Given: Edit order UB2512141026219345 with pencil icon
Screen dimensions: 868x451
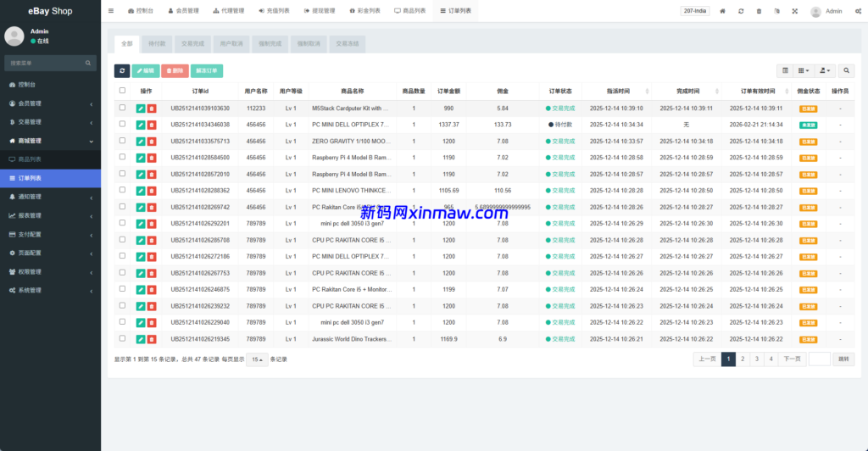Looking at the screenshot, I should [141, 339].
